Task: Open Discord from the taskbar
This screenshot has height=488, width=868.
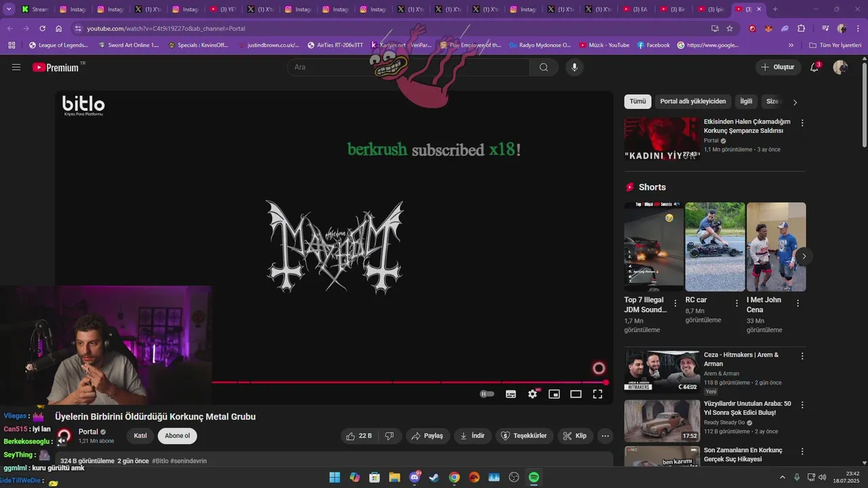Action: 414,477
